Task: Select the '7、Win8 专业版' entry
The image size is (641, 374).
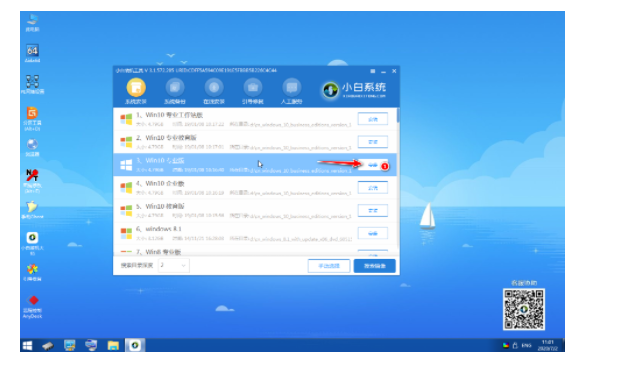Action: coord(255,251)
